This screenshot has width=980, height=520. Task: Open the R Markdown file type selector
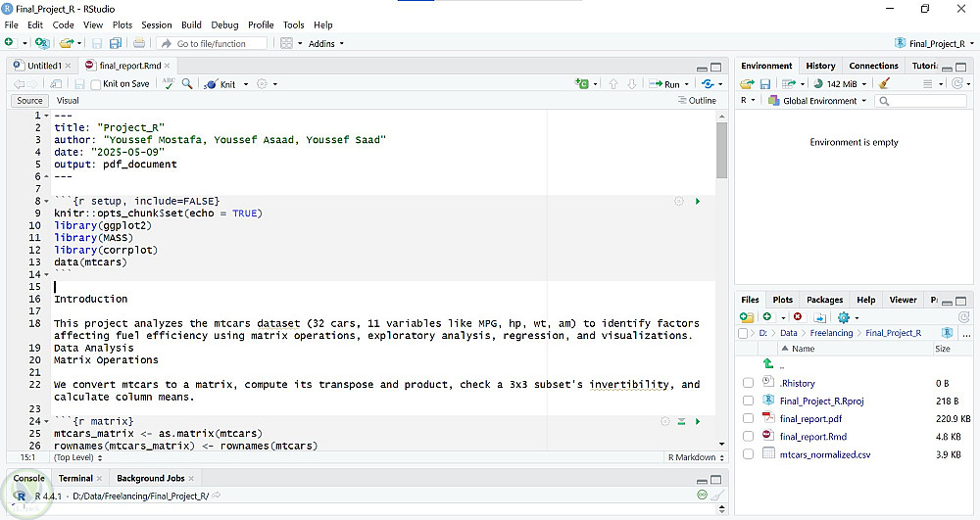coord(696,457)
